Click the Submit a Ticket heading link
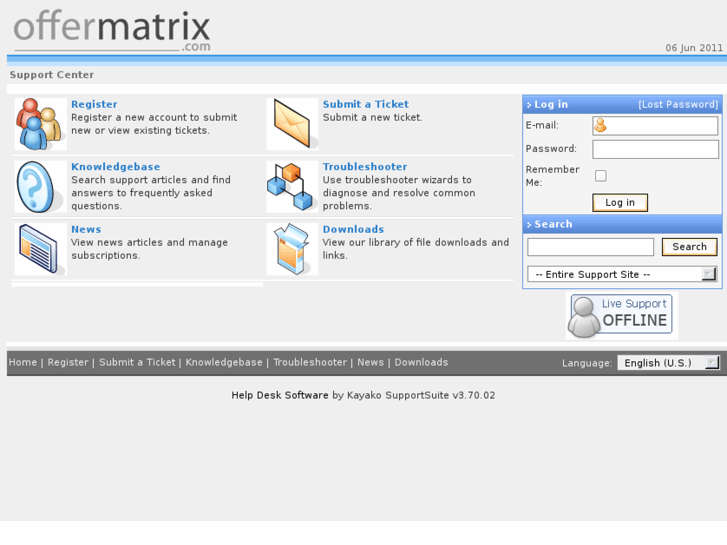Image resolution: width=727 pixels, height=545 pixels. (x=366, y=104)
